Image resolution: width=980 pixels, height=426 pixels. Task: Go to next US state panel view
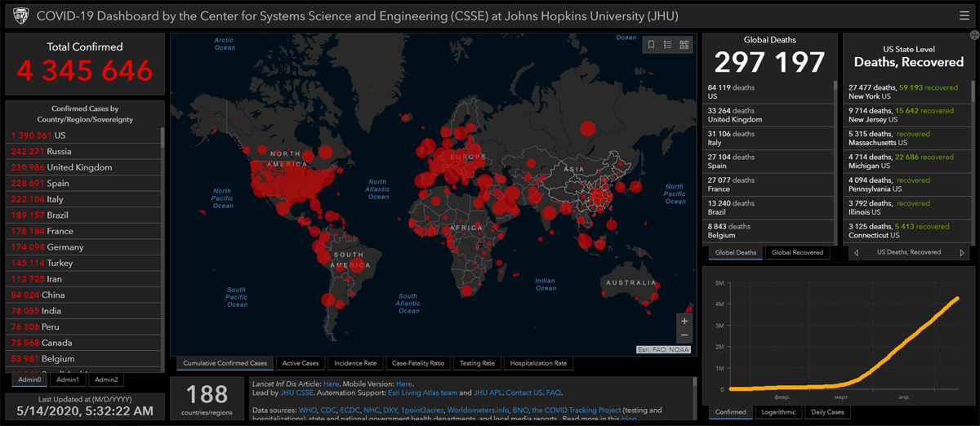coord(963,253)
